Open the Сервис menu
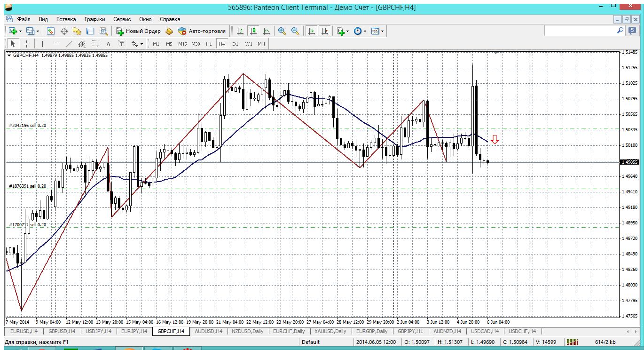Image resolution: width=644 pixels, height=350 pixels. (x=122, y=19)
